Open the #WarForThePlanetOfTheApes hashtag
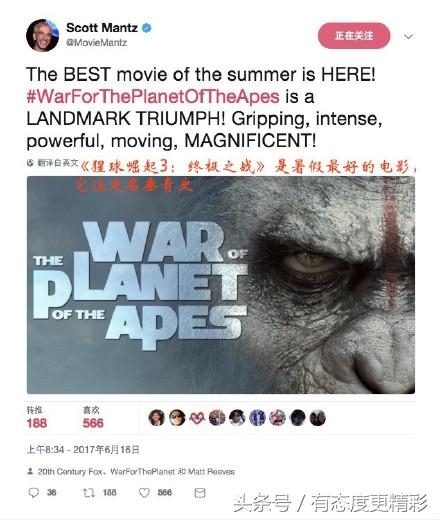This screenshot has height=520, width=440. (153, 97)
